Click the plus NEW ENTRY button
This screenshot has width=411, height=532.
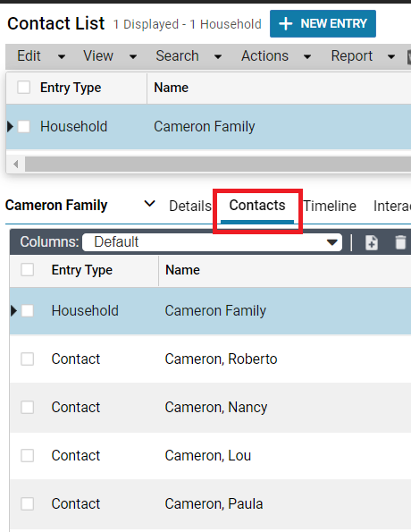tap(323, 24)
